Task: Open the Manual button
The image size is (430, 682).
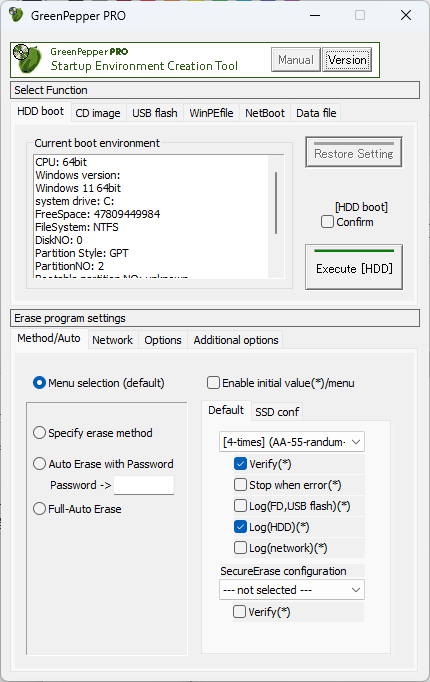Action: [296, 60]
